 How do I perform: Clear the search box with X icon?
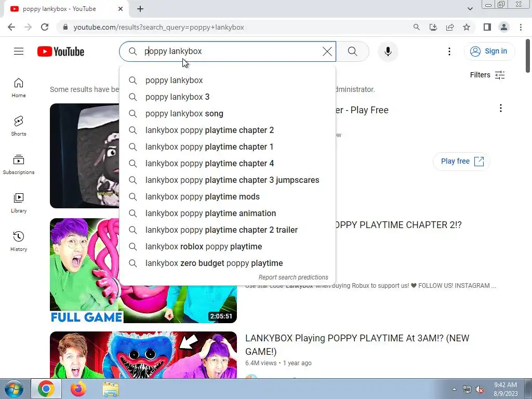point(327,51)
